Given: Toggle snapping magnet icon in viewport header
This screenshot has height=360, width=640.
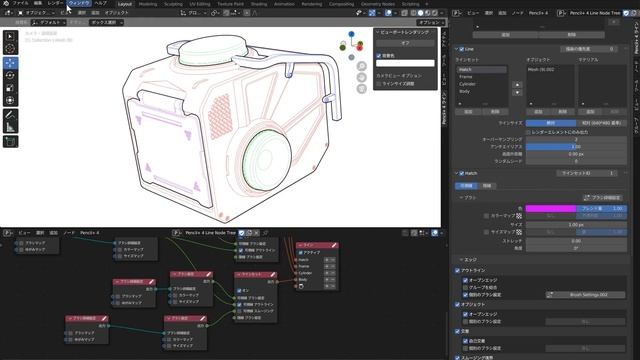Looking at the screenshot, I should tap(226, 13).
